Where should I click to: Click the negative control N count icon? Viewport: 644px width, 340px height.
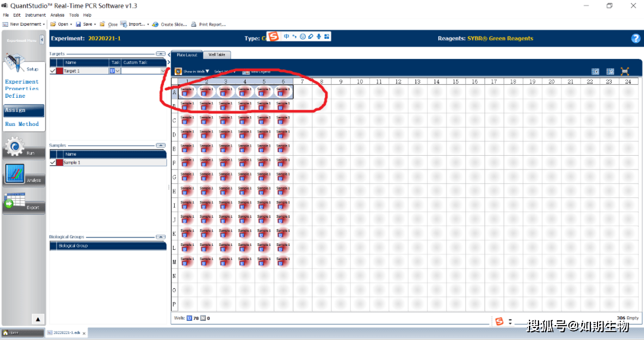203,319
